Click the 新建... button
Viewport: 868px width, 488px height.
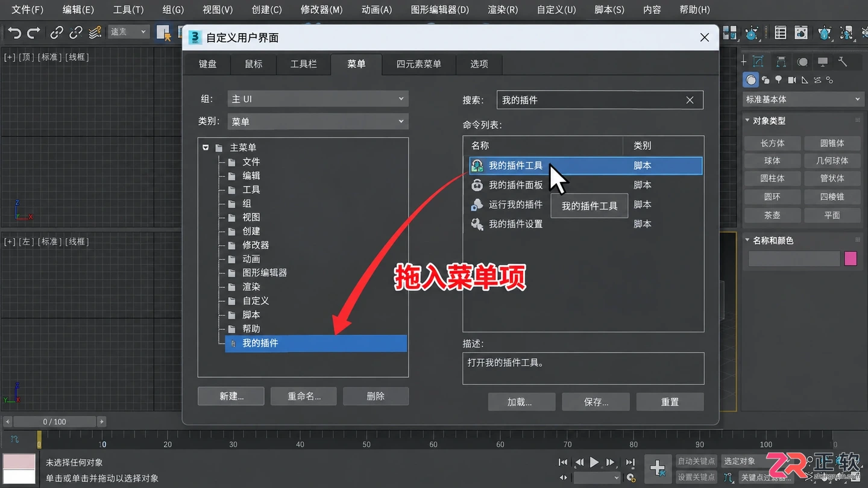pyautogui.click(x=231, y=396)
